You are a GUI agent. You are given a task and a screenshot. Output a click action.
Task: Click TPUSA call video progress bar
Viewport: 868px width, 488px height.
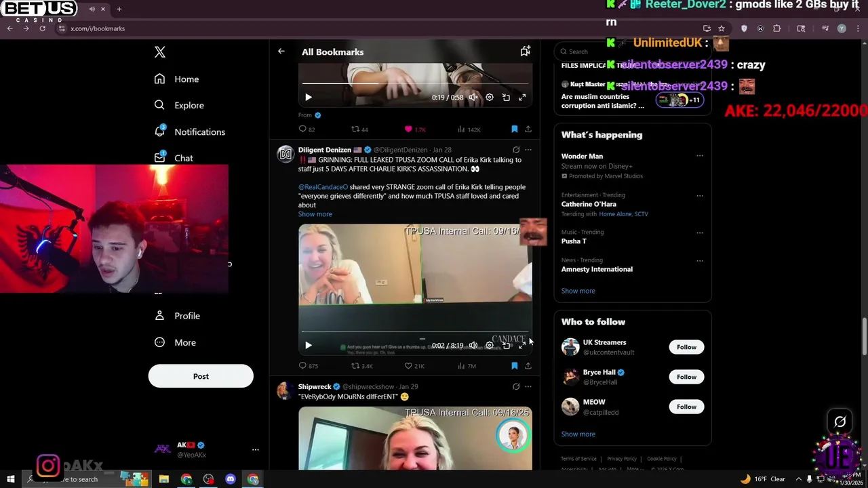415,331
